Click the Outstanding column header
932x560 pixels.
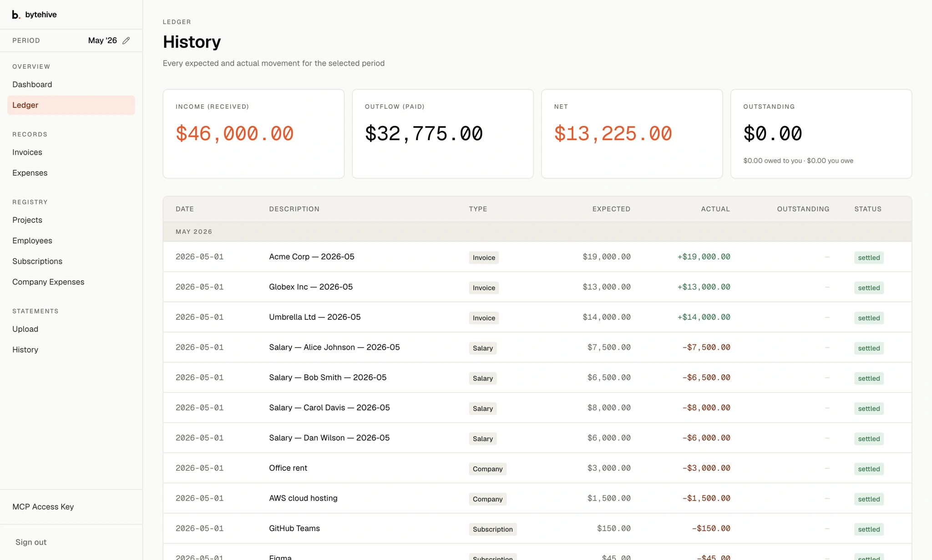point(803,209)
